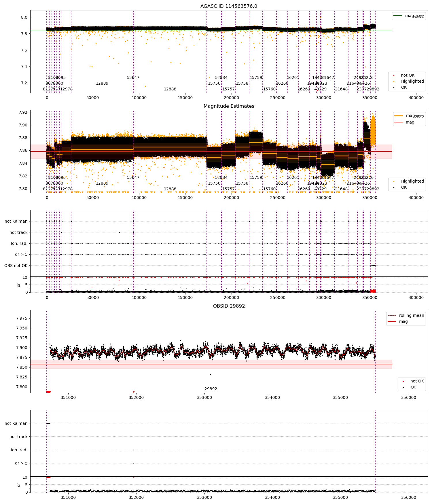The width and height of the screenshot is (432, 504).
Task: Click OBSID label '55647' in Magnitude Estimates plot
Action: [133, 177]
